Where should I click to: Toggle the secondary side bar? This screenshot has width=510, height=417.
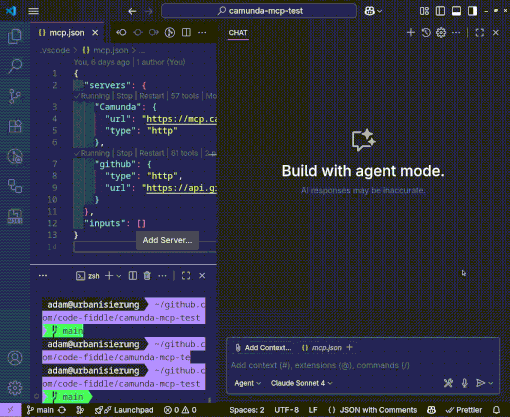[x=472, y=11]
